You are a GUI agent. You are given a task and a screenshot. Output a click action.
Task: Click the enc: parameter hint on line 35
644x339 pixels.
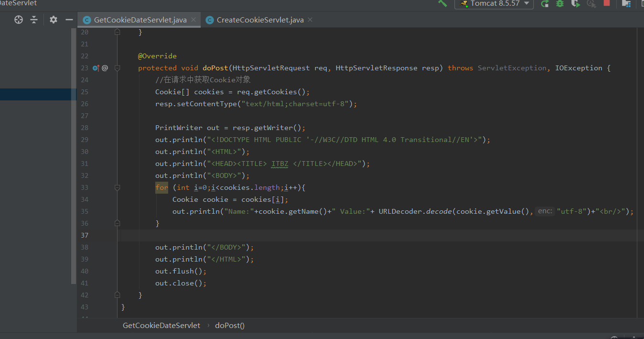click(545, 211)
